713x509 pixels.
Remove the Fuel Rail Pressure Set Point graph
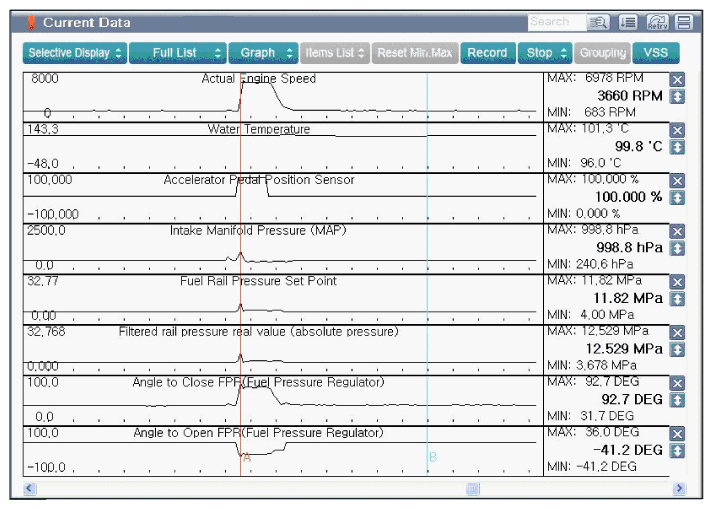click(677, 282)
